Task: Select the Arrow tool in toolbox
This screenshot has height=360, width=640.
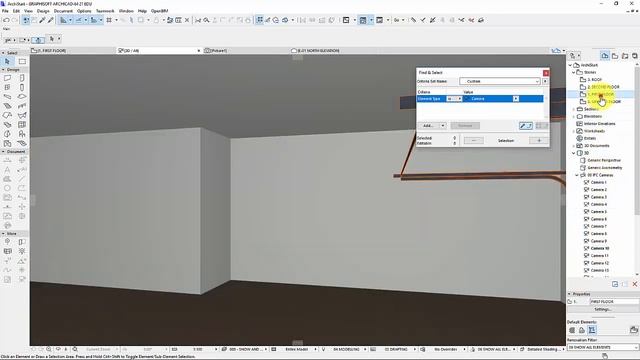Action: pos(7,62)
